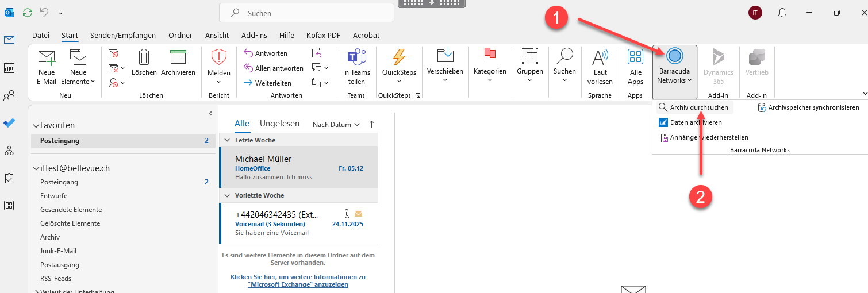The width and height of the screenshot is (868, 293).
Task: Switch to the Senden/Empfangen tab
Action: (x=123, y=35)
